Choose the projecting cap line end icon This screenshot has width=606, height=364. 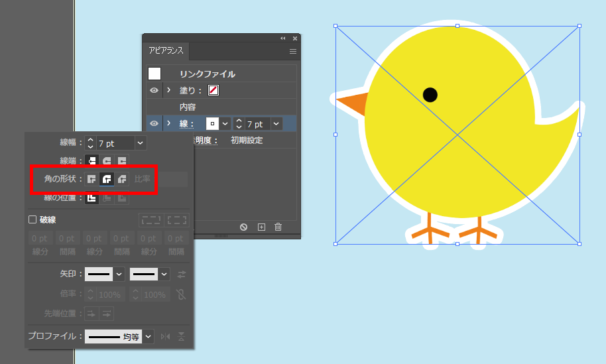122,160
